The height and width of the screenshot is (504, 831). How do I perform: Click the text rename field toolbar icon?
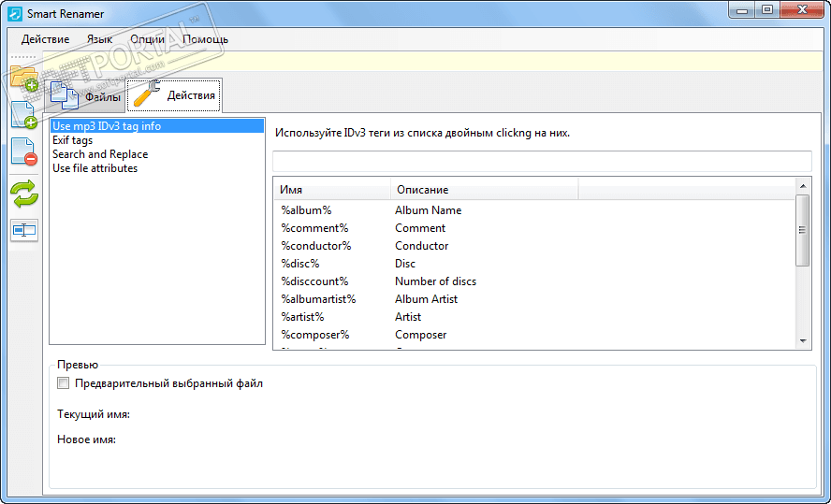pos(24,230)
